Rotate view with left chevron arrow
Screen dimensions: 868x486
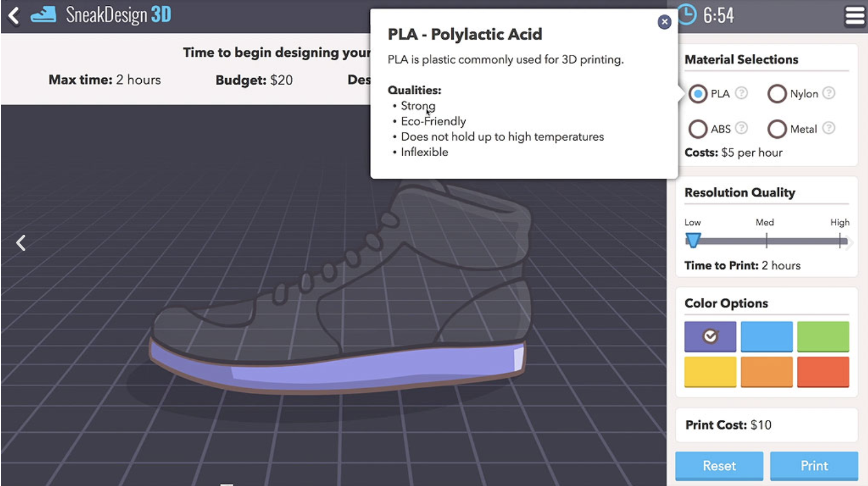(21, 243)
